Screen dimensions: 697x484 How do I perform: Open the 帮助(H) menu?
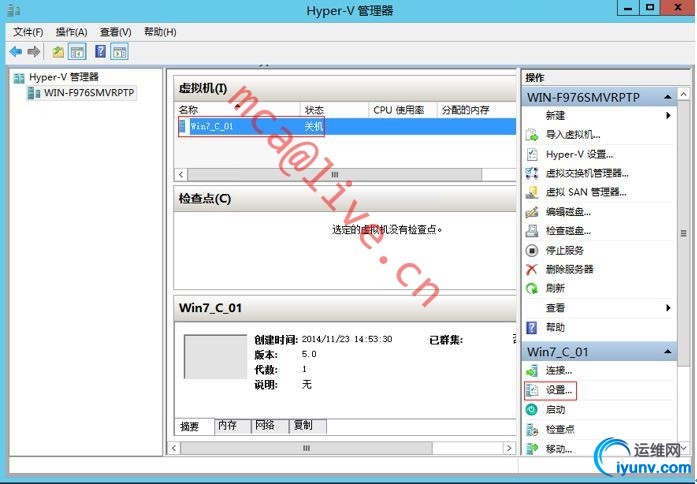coord(160,32)
